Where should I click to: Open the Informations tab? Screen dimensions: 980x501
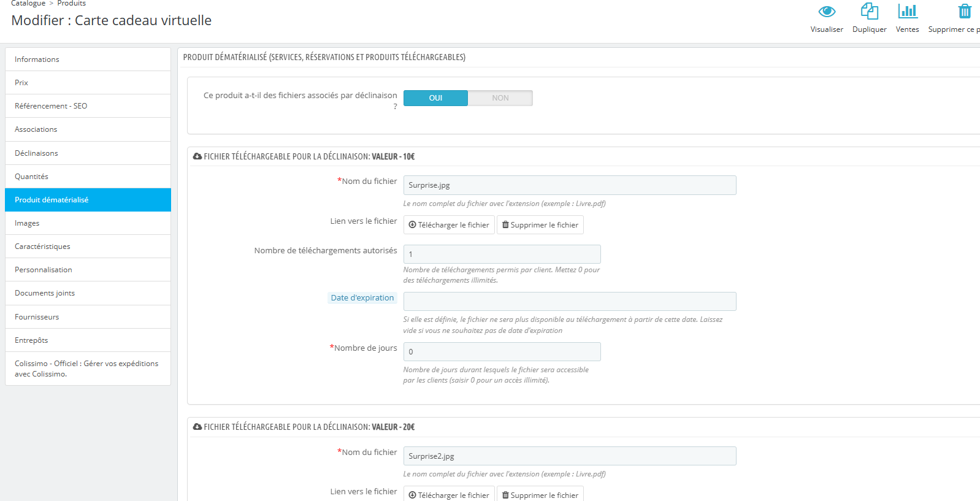pos(88,59)
